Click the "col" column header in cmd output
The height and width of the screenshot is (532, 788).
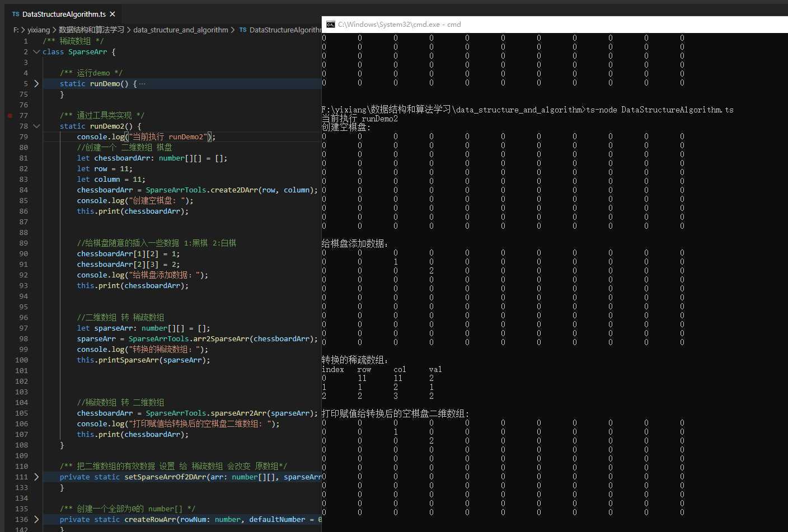pos(400,369)
